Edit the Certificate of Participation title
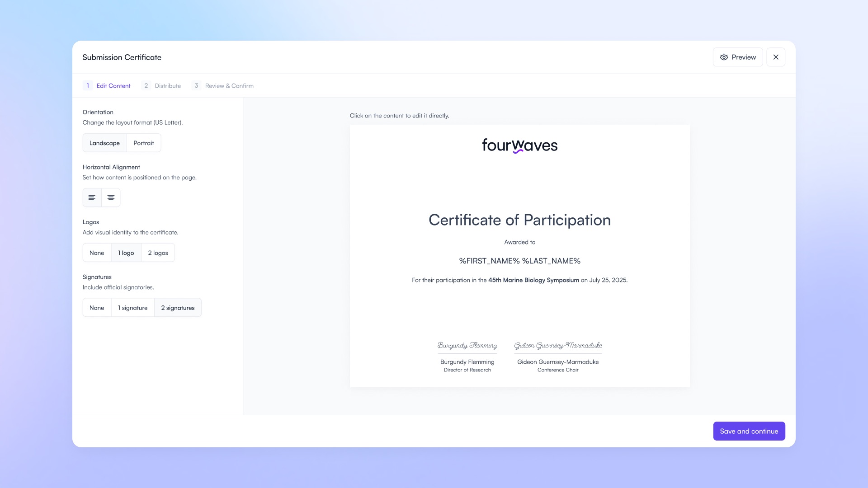Image resolution: width=868 pixels, height=488 pixels. 519,220
